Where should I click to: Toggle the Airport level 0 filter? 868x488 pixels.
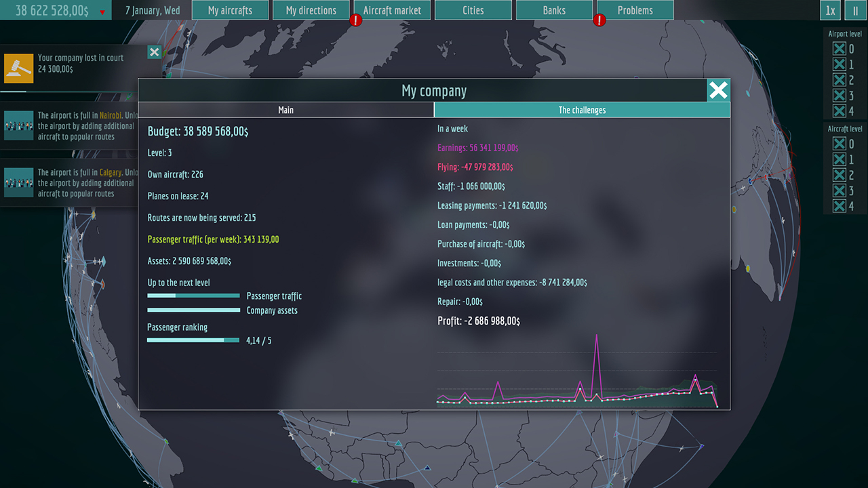click(838, 48)
